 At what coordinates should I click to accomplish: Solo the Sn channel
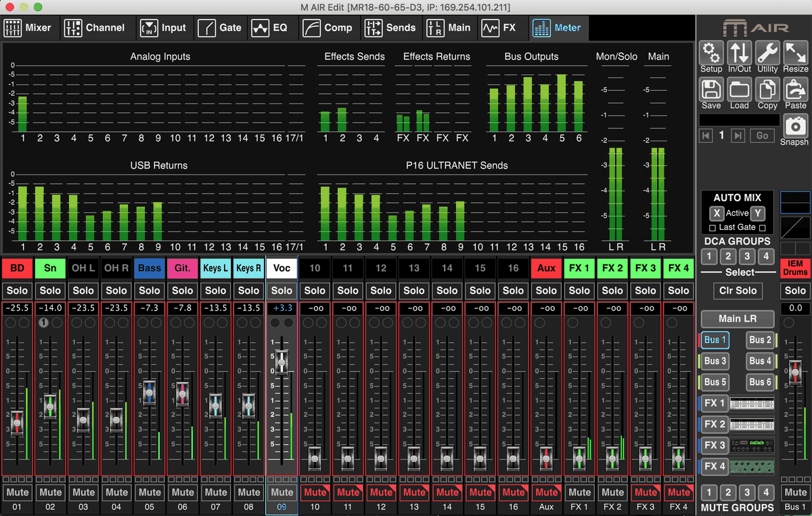click(x=50, y=291)
